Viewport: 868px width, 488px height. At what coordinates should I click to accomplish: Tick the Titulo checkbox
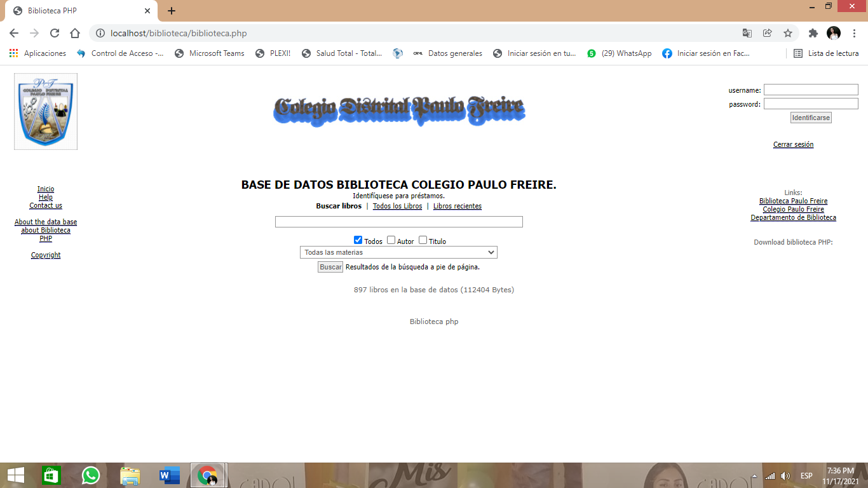coord(423,240)
